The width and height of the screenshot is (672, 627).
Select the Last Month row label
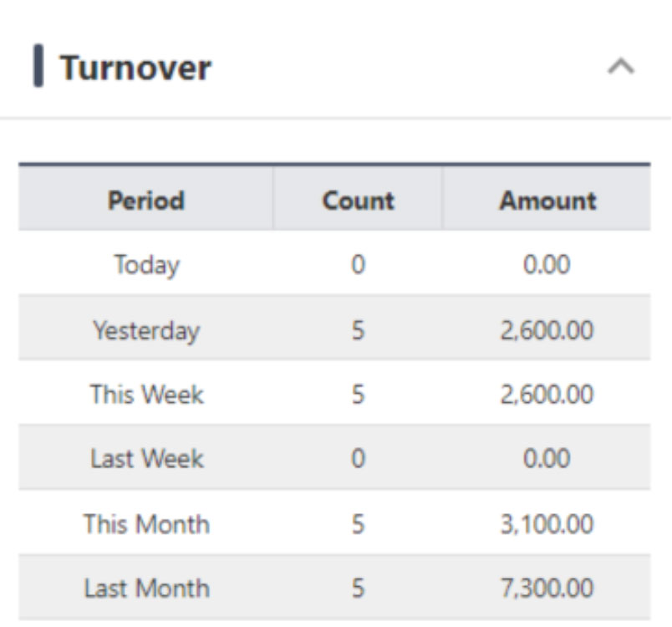click(x=146, y=589)
